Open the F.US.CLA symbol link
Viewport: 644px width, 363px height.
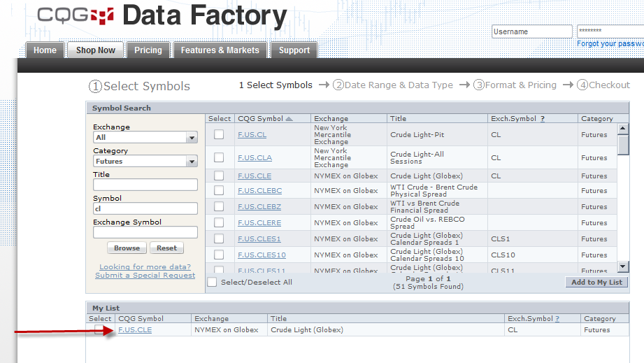click(255, 157)
